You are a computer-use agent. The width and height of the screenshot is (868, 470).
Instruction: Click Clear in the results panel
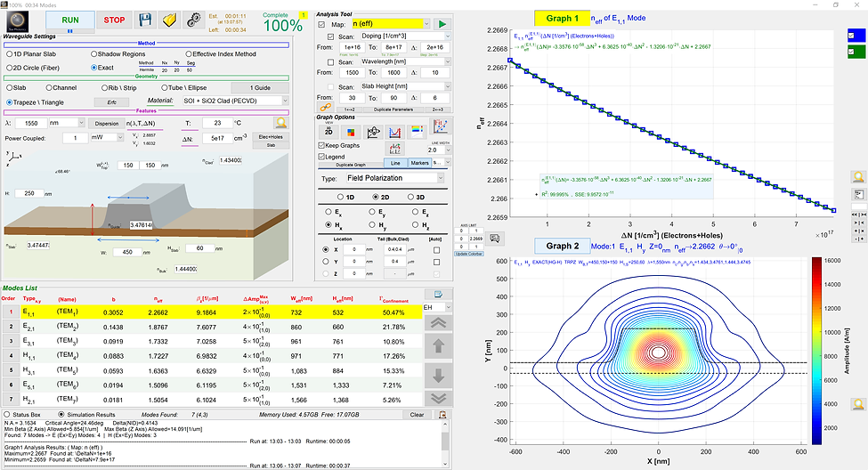pyautogui.click(x=417, y=415)
